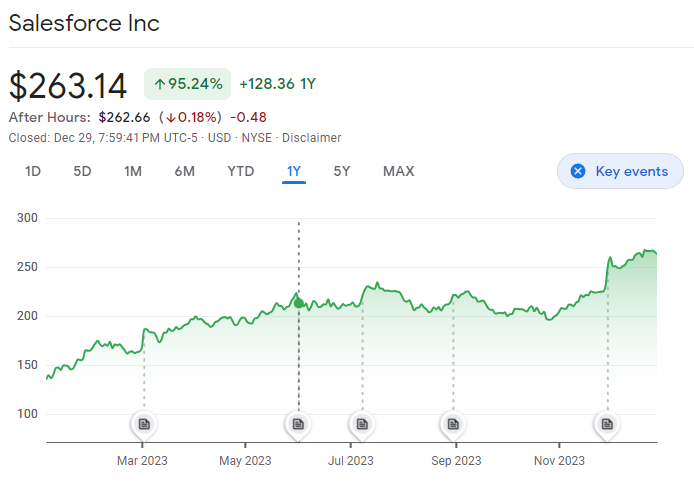694x484 pixels.
Task: Select the 5D time range tab
Action: 82,171
